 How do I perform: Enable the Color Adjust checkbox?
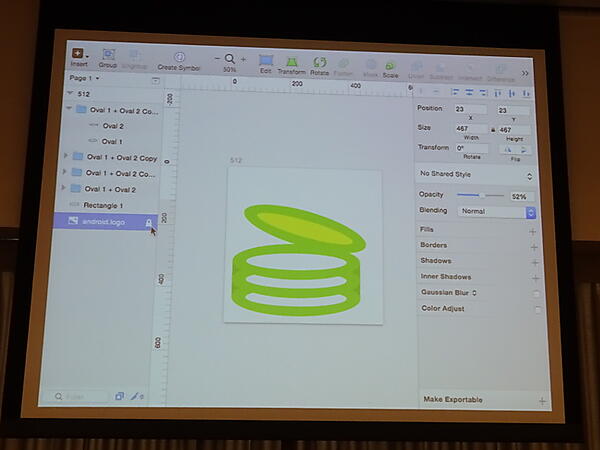537,310
